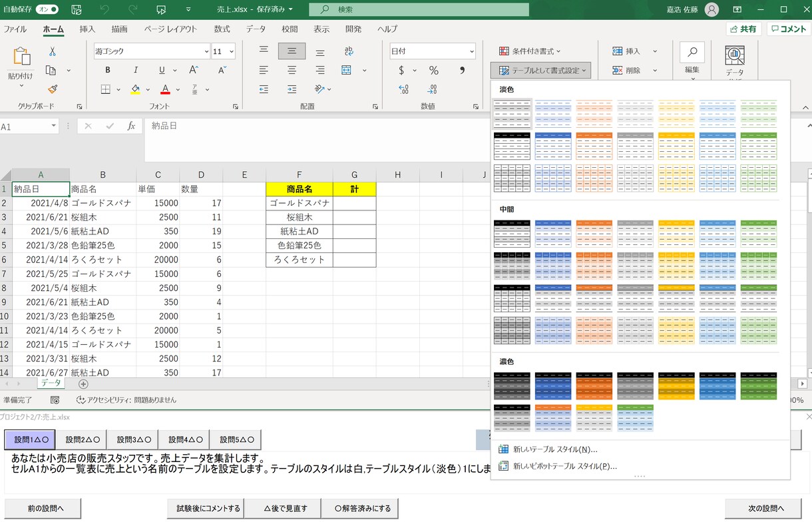Click Top Align icon
The width and height of the screenshot is (812, 522).
click(x=264, y=51)
